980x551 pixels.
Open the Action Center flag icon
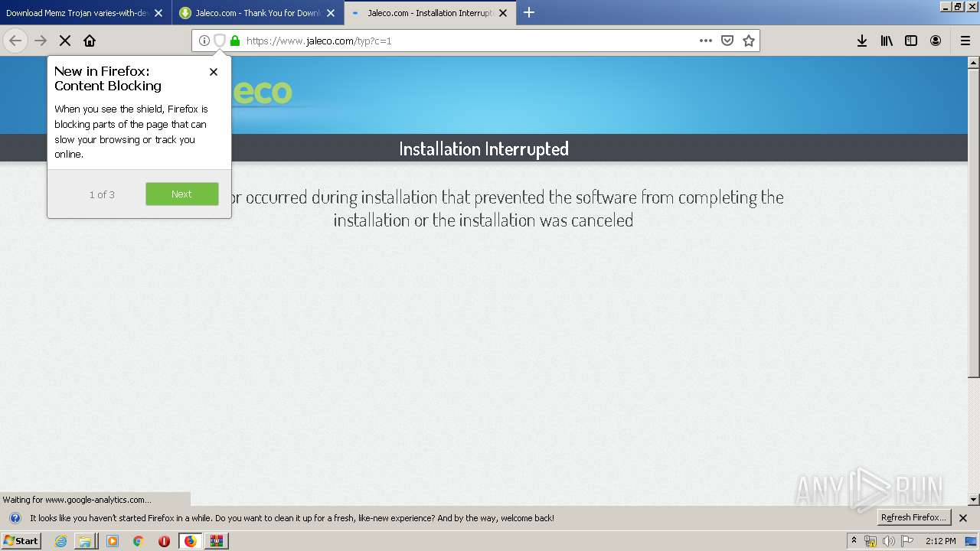pos(907,541)
